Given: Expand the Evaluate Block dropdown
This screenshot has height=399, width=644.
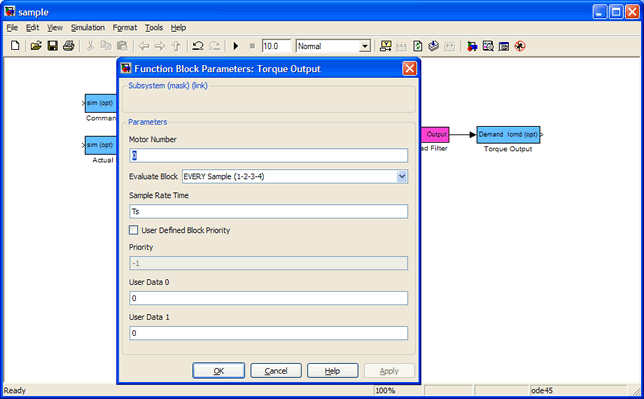Looking at the screenshot, I should pos(402,176).
